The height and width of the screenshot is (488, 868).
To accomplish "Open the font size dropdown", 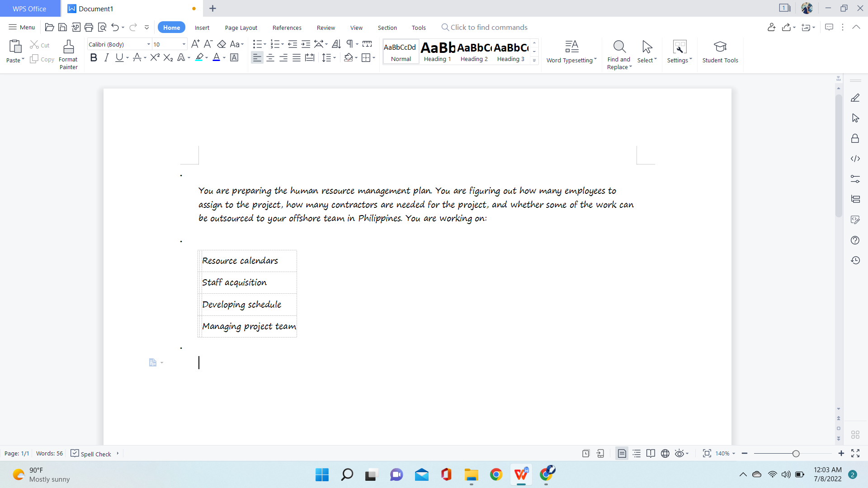I will (x=183, y=44).
